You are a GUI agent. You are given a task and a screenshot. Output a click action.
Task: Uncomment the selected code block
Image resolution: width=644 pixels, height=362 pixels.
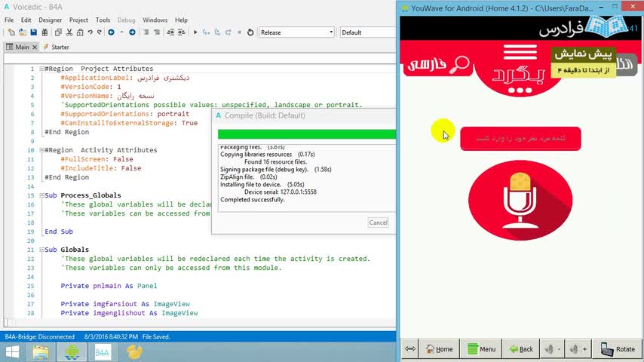click(x=157, y=32)
